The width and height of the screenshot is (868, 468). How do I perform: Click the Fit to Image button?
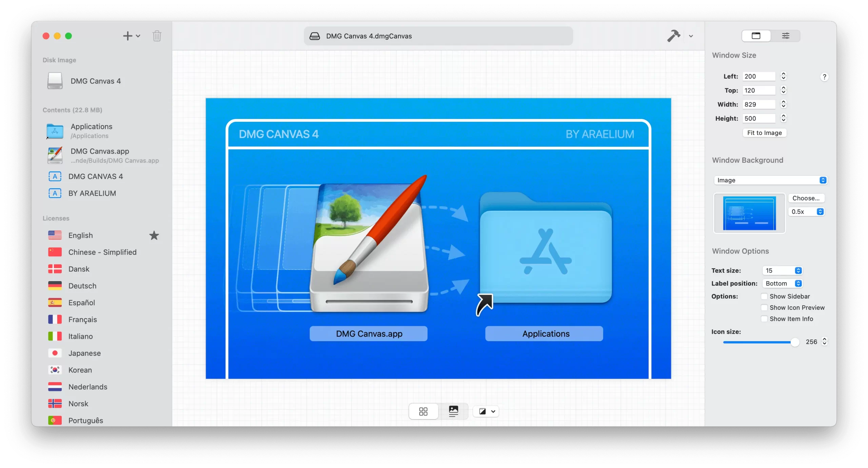764,133
